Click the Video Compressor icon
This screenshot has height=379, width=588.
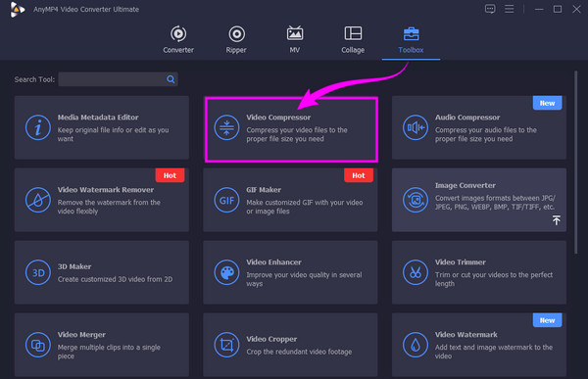pyautogui.click(x=226, y=127)
